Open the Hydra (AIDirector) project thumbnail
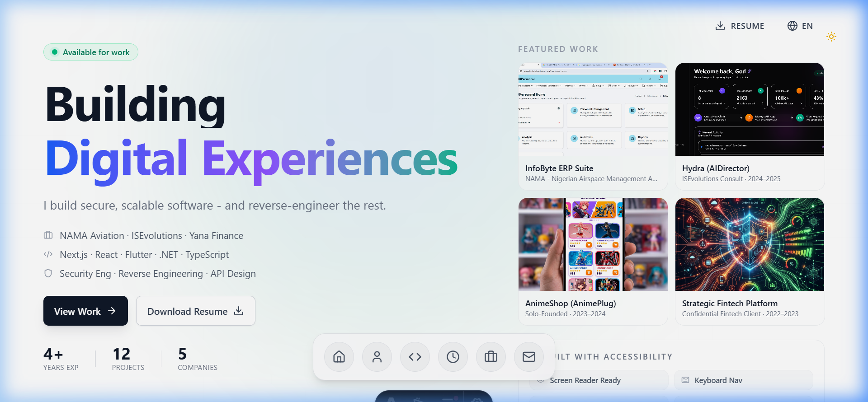The width and height of the screenshot is (868, 402). (750, 109)
